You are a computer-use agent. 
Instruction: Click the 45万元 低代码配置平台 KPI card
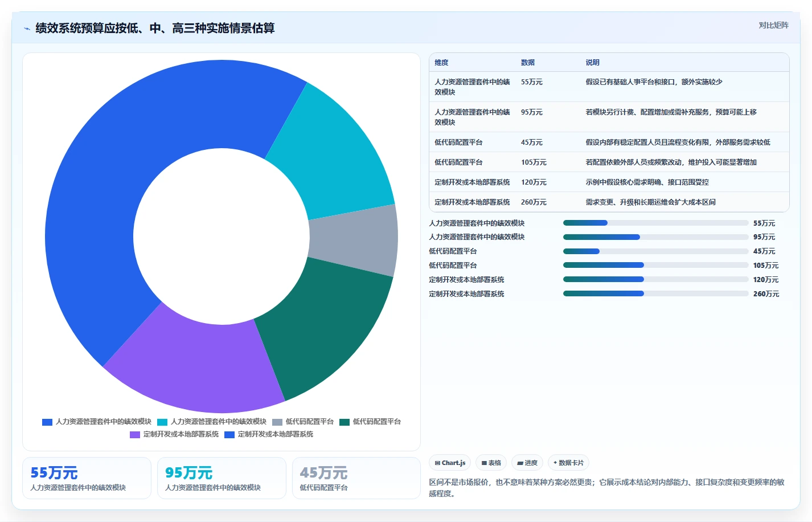356,478
